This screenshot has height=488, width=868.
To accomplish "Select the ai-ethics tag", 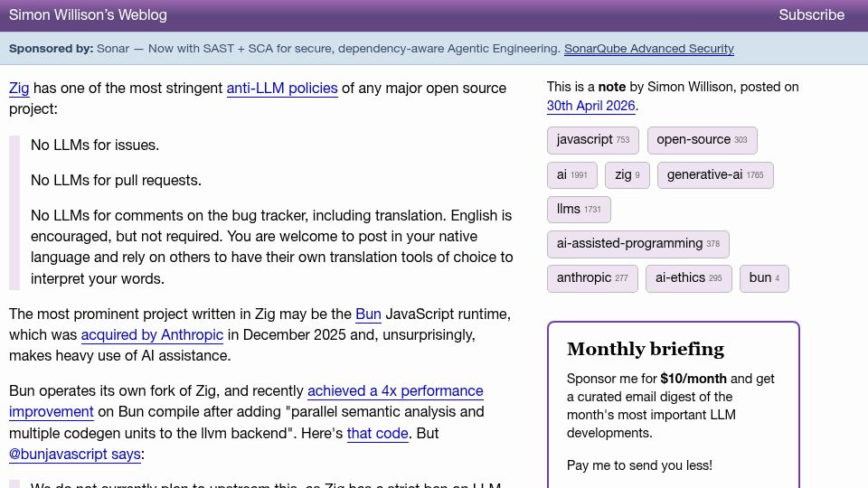I will pos(689,278).
